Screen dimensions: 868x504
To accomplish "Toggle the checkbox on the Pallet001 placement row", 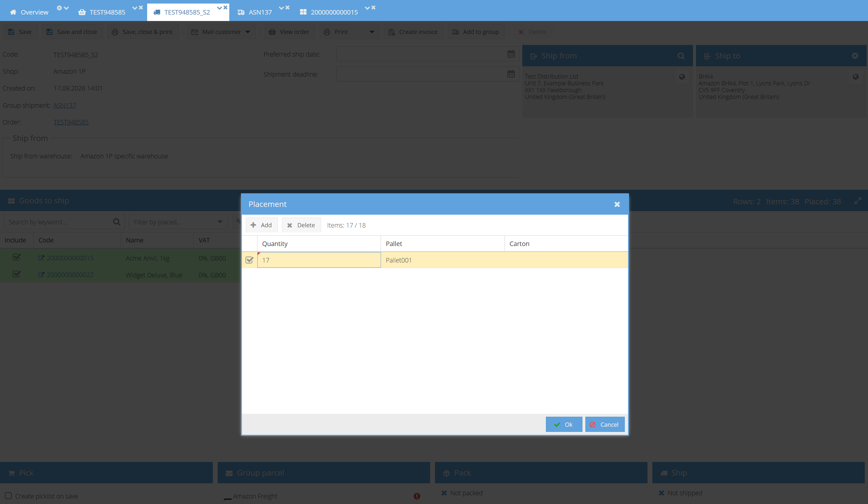I will click(x=249, y=260).
